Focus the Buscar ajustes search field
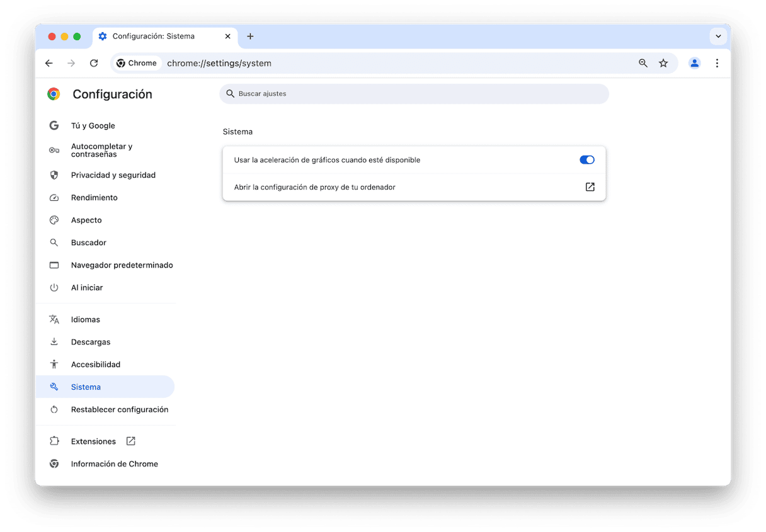 point(414,94)
